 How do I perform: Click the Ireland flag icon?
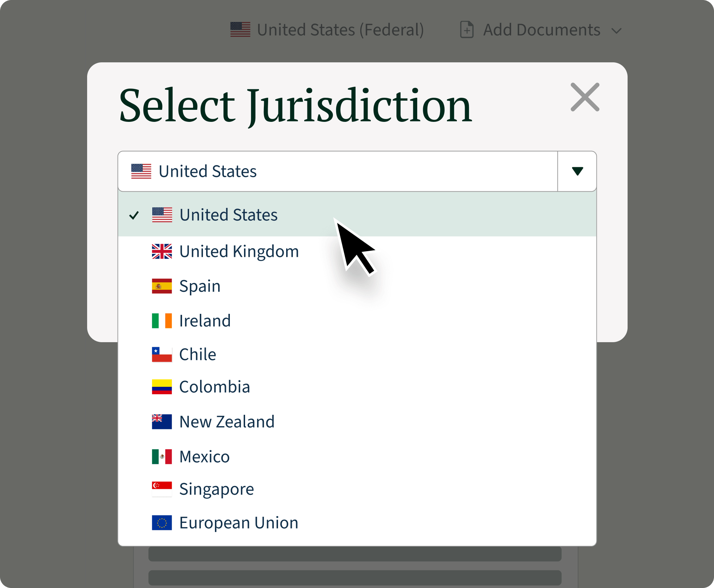[162, 321]
